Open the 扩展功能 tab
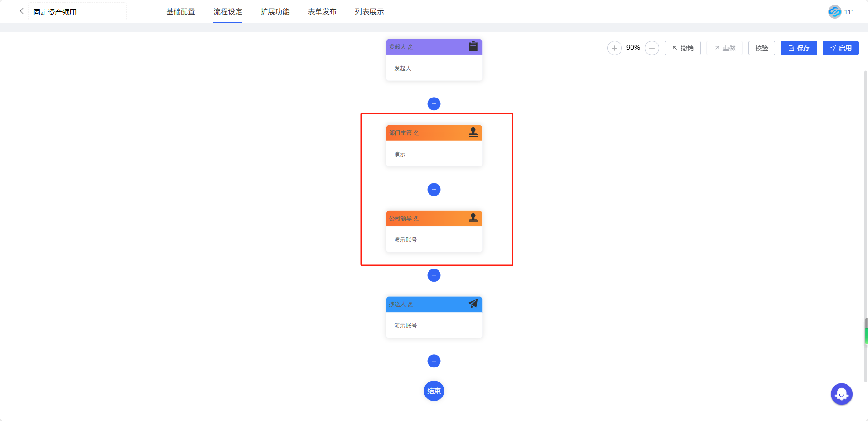Screen dimensions: 868x421 point(275,12)
